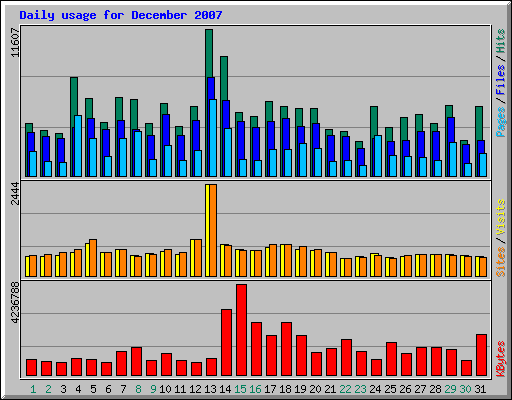Click day 1 on the x-axis
This screenshot has height=400, width=512.
click(33, 389)
